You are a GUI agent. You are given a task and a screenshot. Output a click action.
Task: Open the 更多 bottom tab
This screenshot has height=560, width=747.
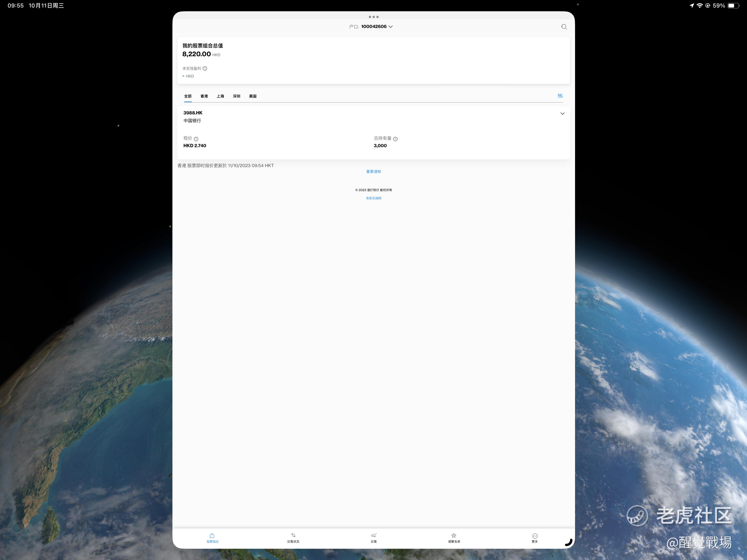(535, 538)
